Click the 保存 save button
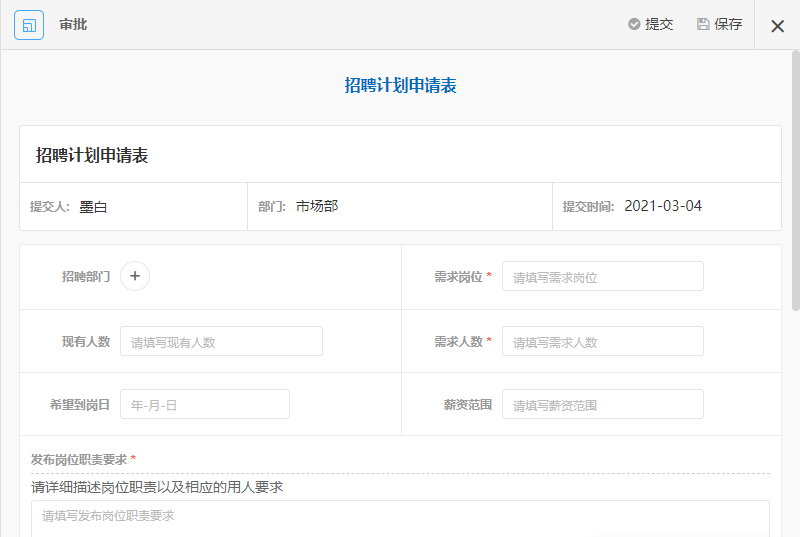Image resolution: width=800 pixels, height=537 pixels. (719, 24)
